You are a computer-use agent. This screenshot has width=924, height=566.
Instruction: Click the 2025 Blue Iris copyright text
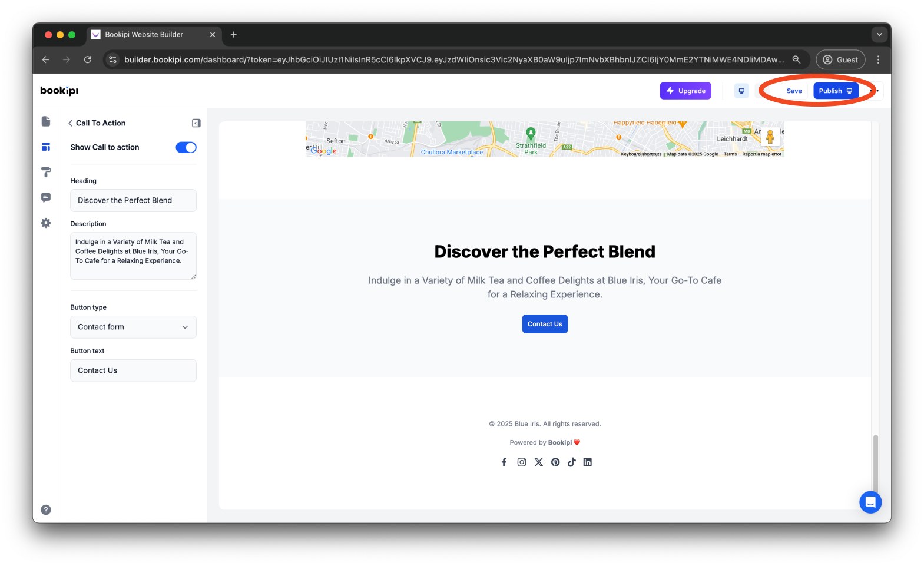point(545,424)
